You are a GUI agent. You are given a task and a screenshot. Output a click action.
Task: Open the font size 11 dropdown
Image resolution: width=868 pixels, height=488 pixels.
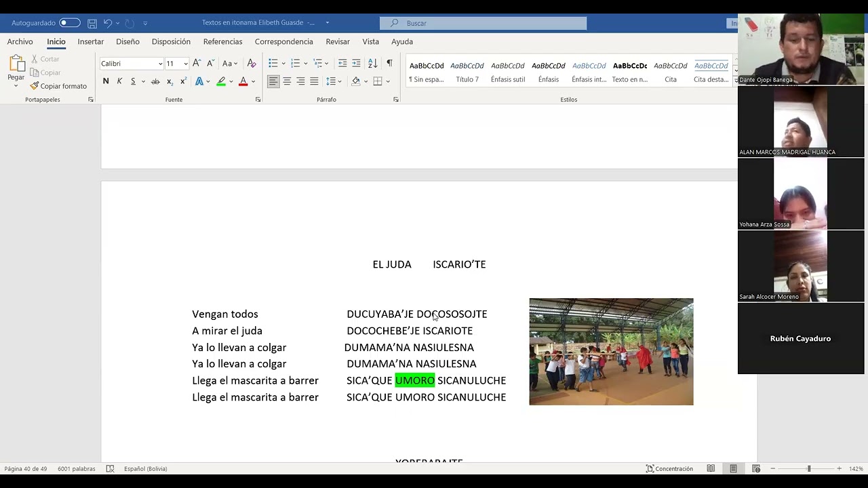(x=186, y=64)
